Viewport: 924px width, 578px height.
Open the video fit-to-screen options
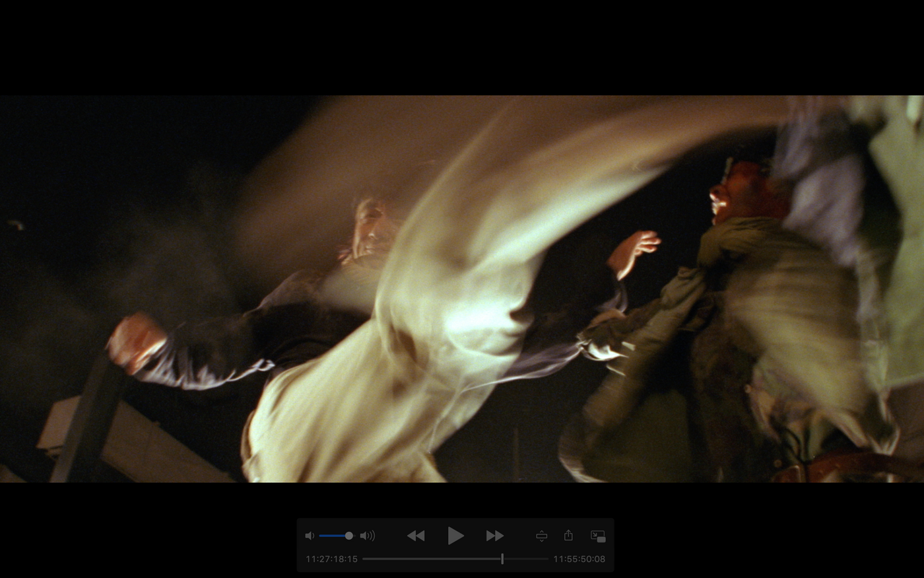click(x=541, y=536)
